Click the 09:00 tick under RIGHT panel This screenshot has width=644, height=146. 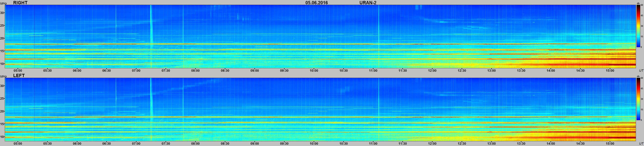255,71
